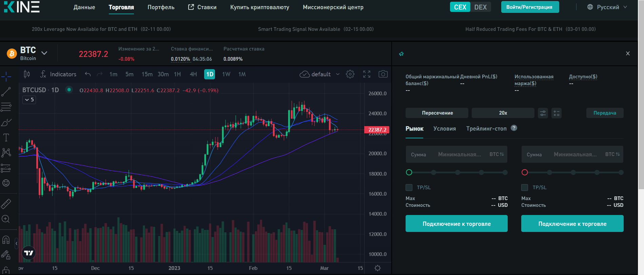
Task: Take a chart snapshot with camera icon
Action: (383, 74)
